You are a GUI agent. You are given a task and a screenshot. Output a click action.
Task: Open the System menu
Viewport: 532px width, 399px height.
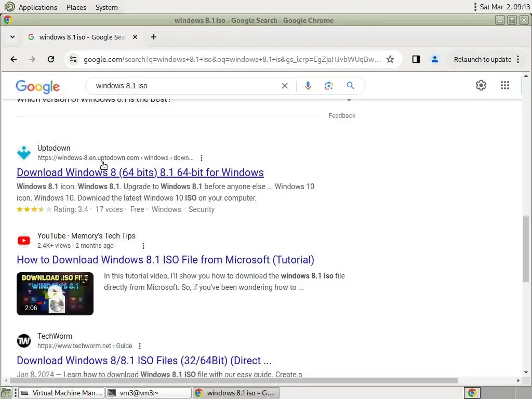tap(107, 7)
